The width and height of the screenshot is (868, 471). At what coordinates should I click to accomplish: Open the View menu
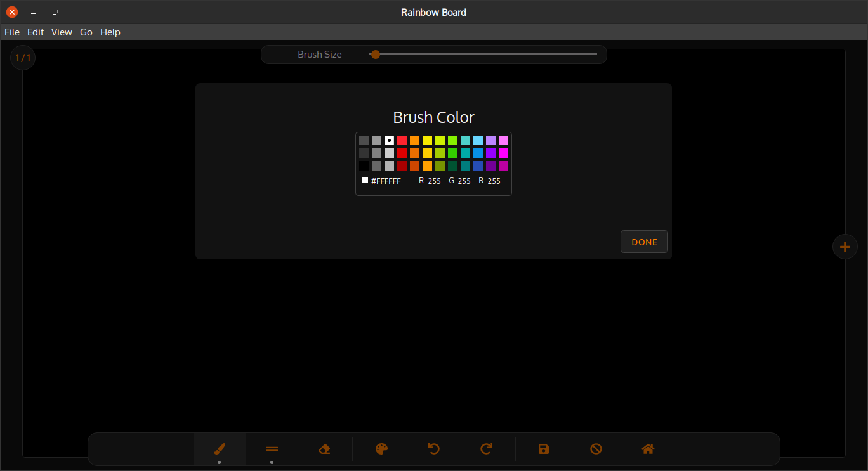click(62, 32)
